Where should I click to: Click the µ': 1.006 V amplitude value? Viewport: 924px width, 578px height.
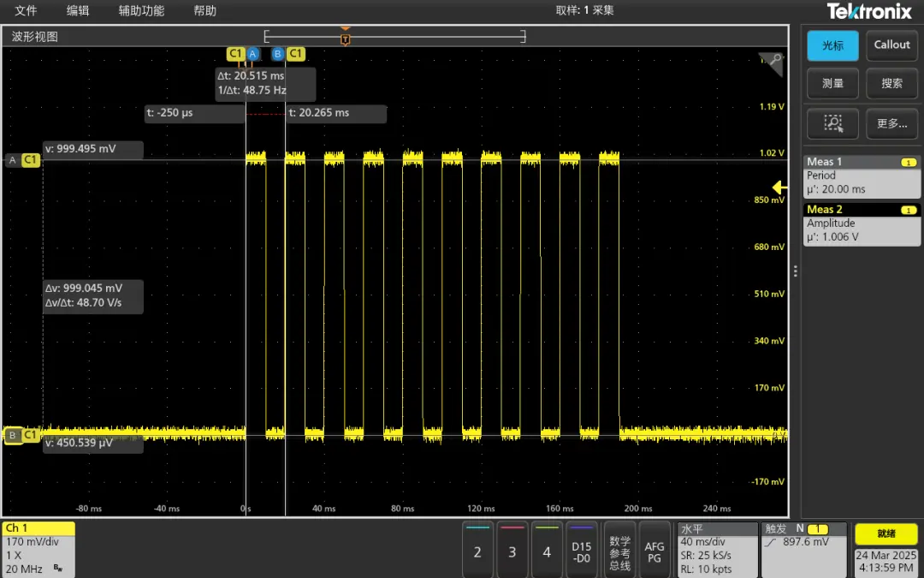pos(832,237)
